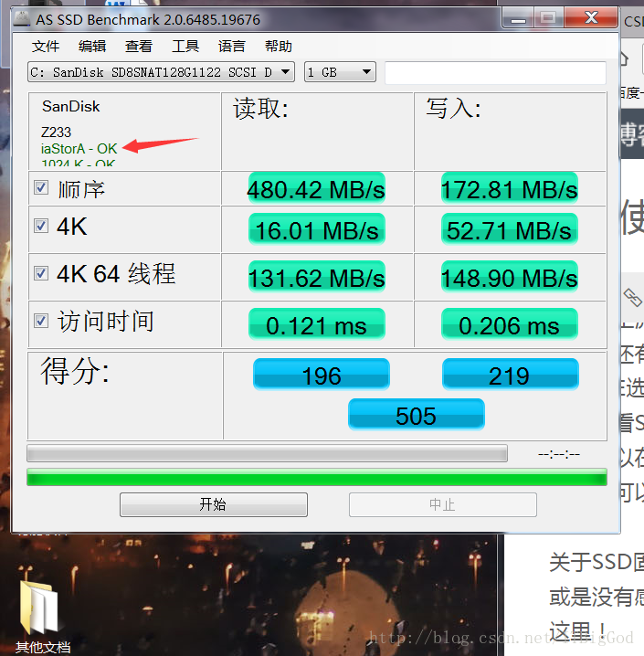Click the --:--:-- elapsed time display
Screen dimensions: 644x656
559,454
